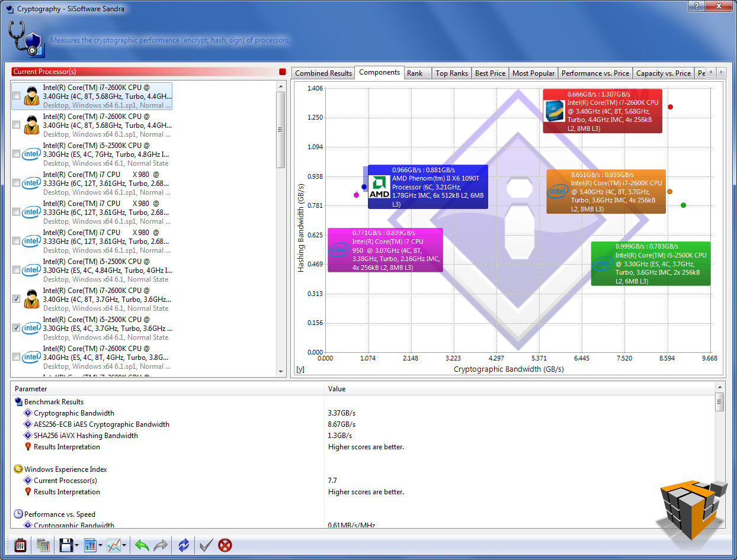
Task: Click the blue AMD Phenom data point on chart
Action: (364, 187)
